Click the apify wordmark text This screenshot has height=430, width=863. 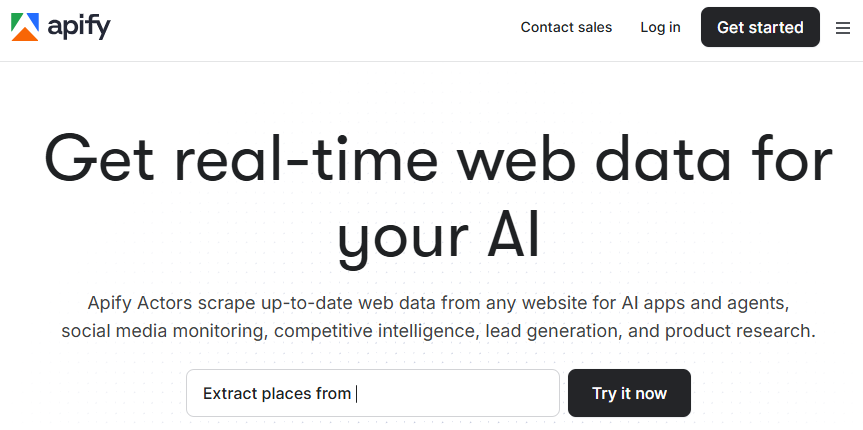[x=79, y=27]
